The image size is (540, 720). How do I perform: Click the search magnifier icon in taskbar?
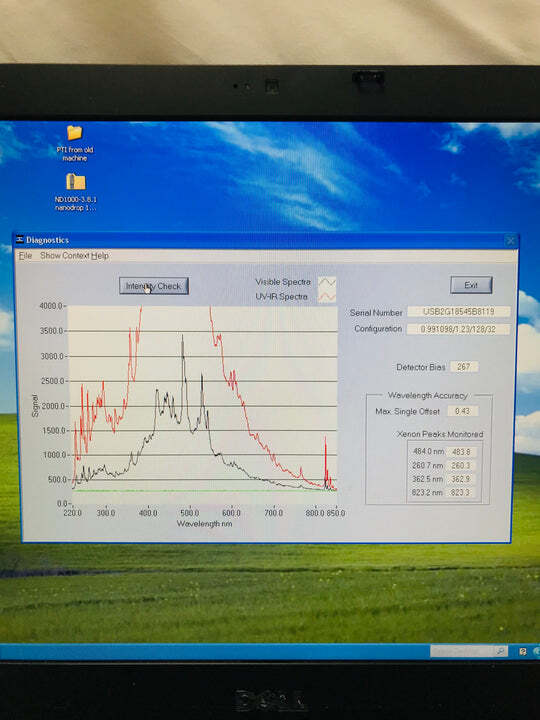pos(501,651)
